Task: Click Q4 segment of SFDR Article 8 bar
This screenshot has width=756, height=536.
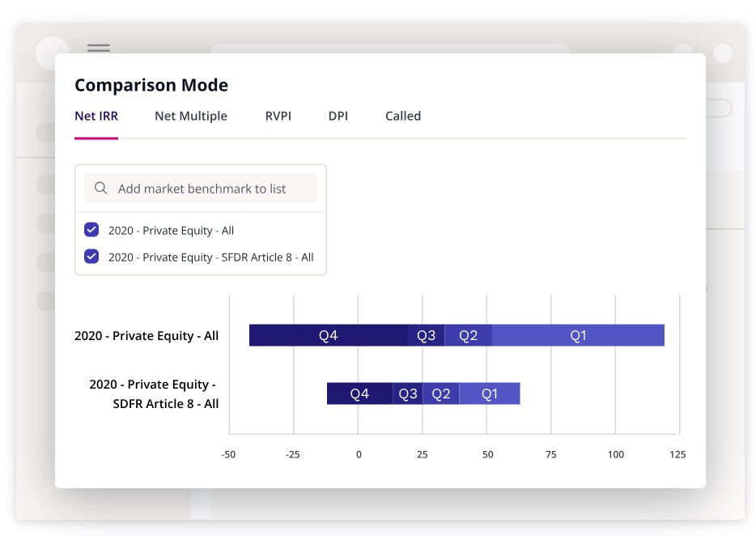Action: (x=359, y=393)
